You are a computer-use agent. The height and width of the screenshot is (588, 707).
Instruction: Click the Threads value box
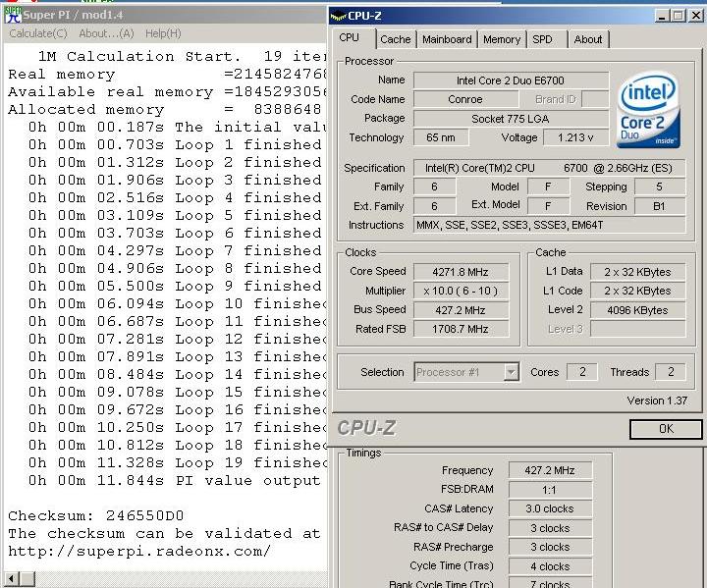671,372
